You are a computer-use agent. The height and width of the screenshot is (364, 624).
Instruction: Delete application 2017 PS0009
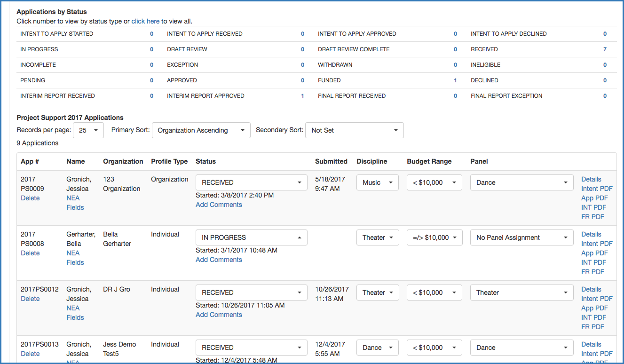tap(30, 198)
